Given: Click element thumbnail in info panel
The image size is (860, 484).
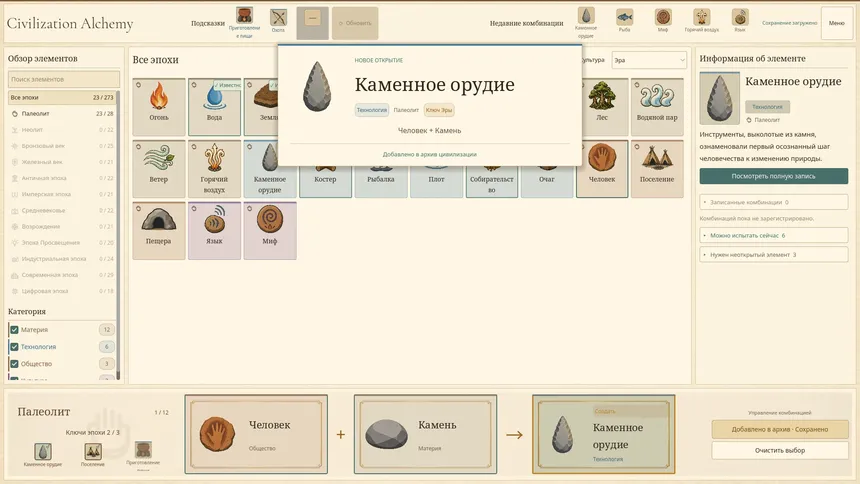Looking at the screenshot, I should tap(719, 99).
